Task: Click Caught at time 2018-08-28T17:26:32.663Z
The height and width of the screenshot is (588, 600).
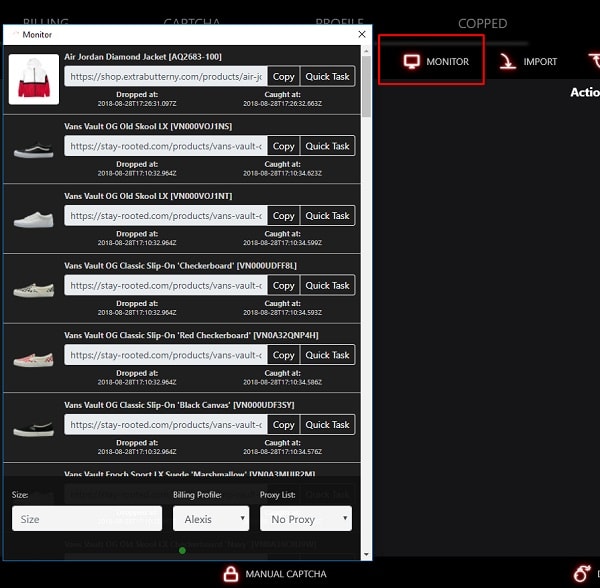Action: coord(282,104)
